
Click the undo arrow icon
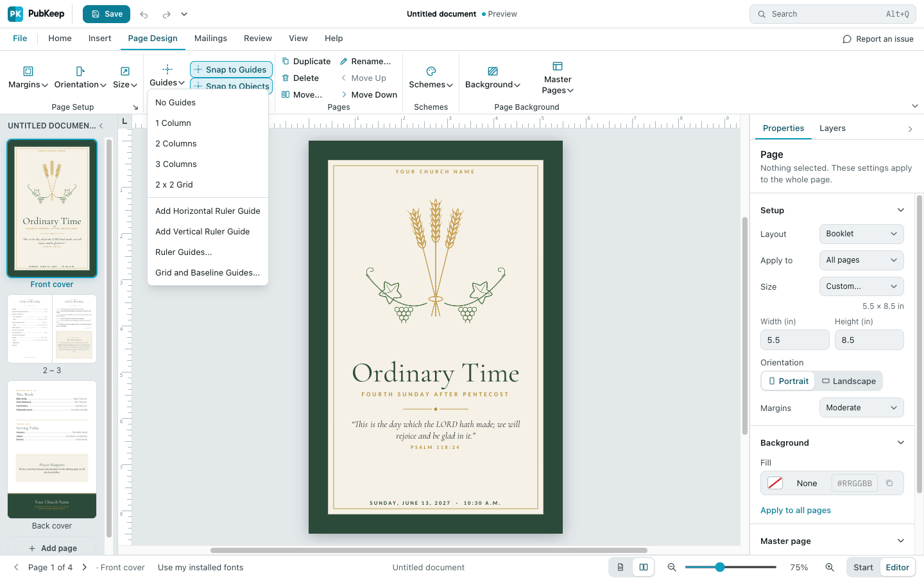144,14
